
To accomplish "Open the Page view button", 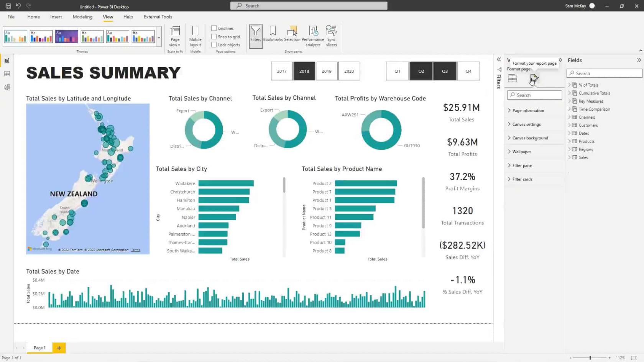I will pyautogui.click(x=175, y=36).
